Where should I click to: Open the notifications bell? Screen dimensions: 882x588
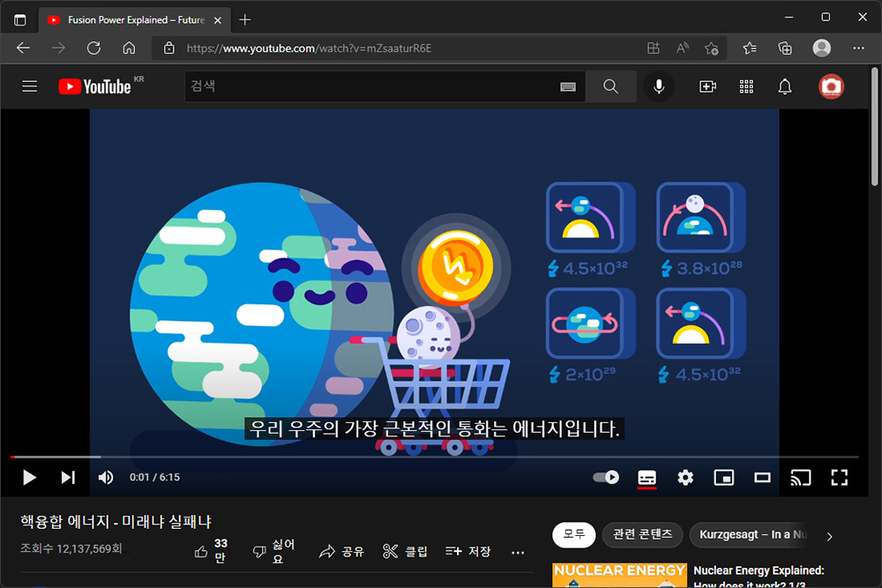(x=785, y=86)
